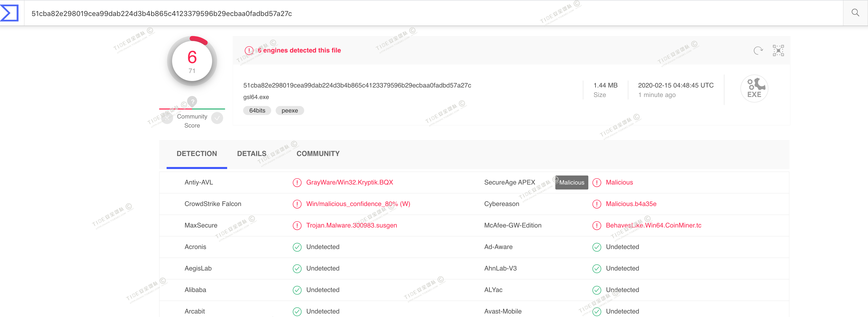Vote malicious with community X button
The width and height of the screenshot is (868, 317).
tap(167, 118)
